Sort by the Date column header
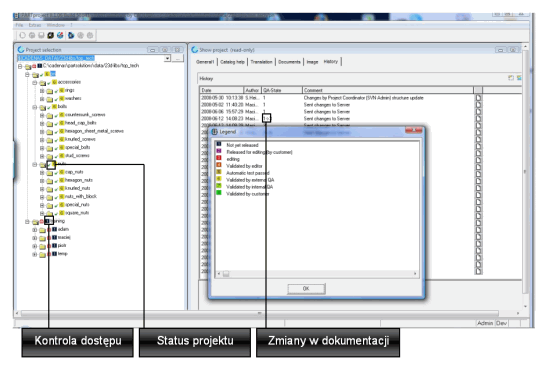The width and height of the screenshot is (550, 376). pyautogui.click(x=222, y=90)
